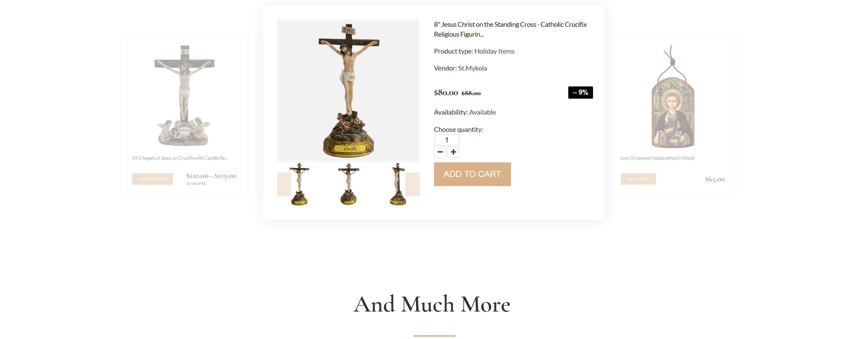
Task: Add Icon Ornament to cart
Action: (638, 179)
